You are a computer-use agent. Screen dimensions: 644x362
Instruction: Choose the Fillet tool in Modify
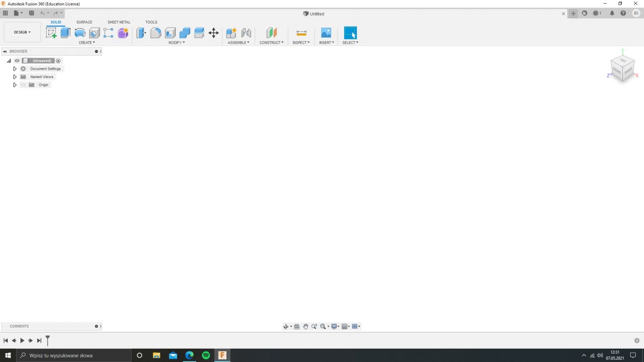pos(156,33)
